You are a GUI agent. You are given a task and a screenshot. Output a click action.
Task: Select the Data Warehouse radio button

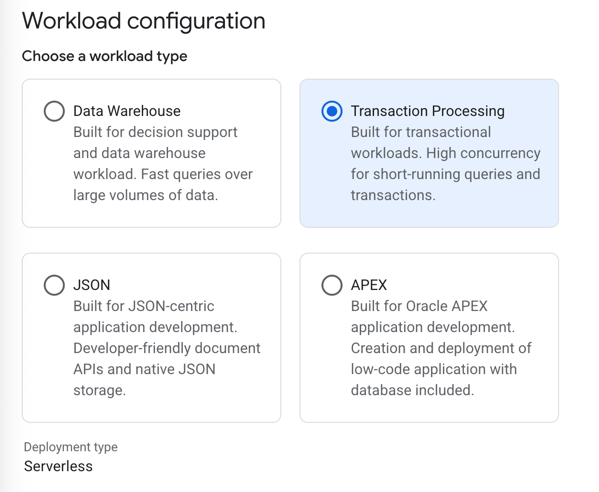pos(54,111)
